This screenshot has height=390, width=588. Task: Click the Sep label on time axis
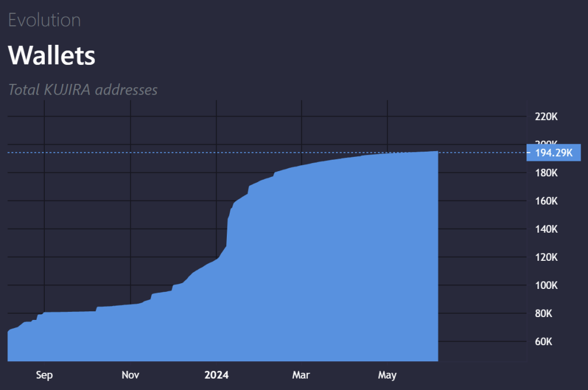[44, 375]
